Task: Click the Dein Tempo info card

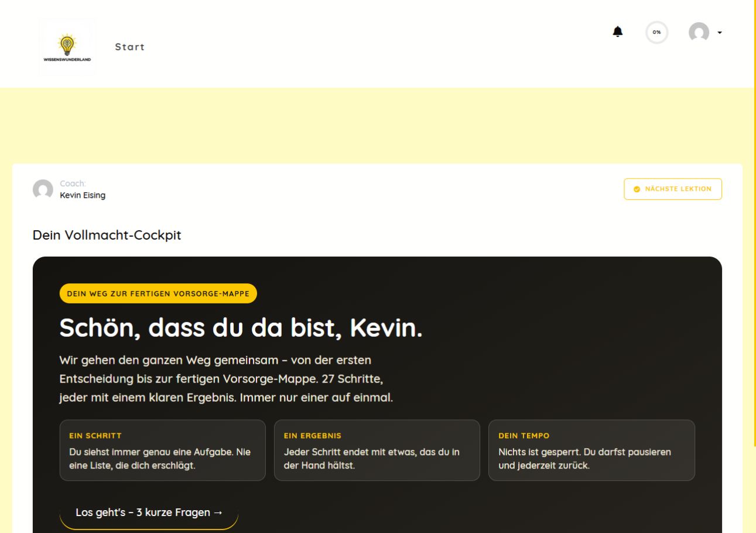Action: 591,450
